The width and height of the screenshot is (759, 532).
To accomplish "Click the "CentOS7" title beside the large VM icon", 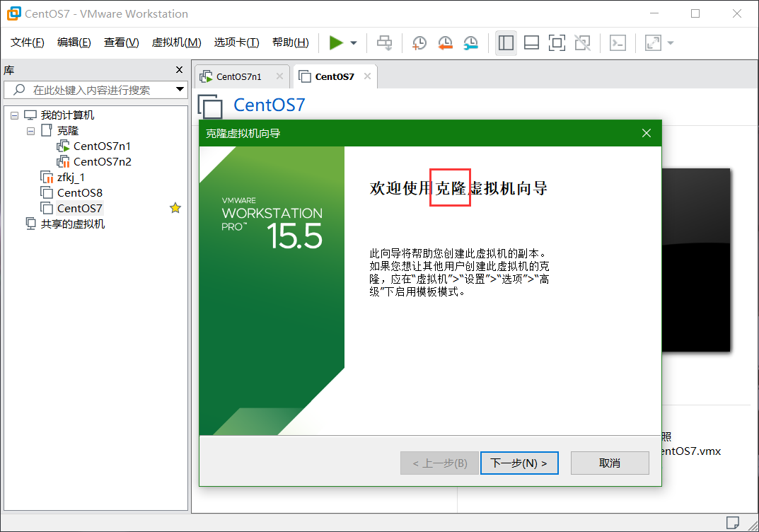I will (x=269, y=105).
